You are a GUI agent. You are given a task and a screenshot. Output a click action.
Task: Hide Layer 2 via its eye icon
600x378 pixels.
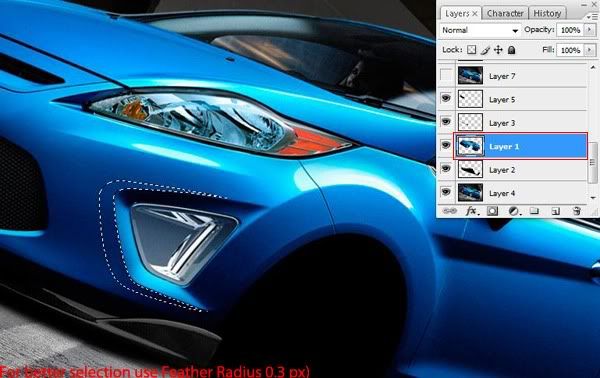click(446, 169)
